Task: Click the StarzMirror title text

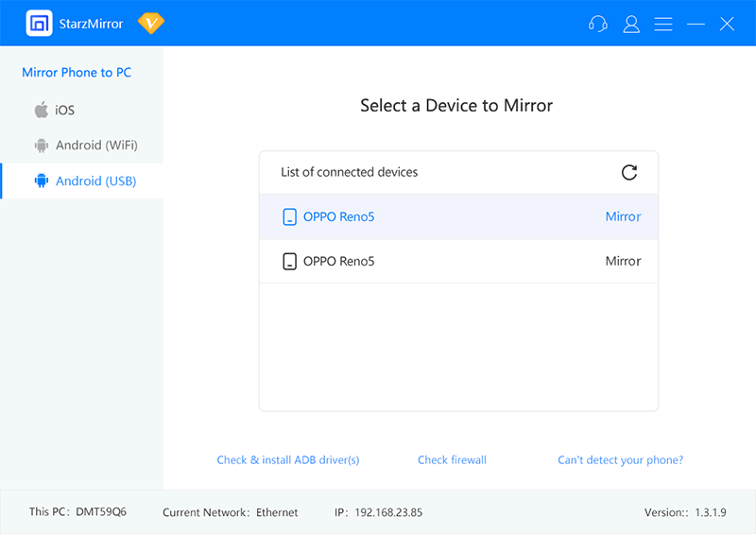Action: (91, 24)
